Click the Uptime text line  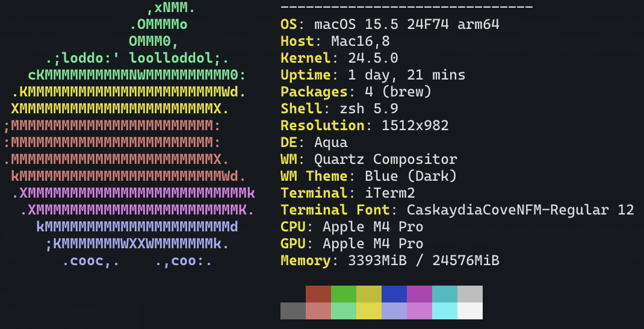[x=373, y=75]
